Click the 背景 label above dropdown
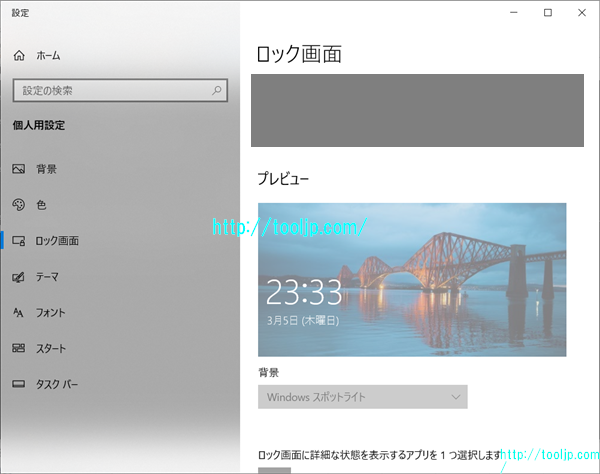Screen dimensions: 600x474 (269, 372)
